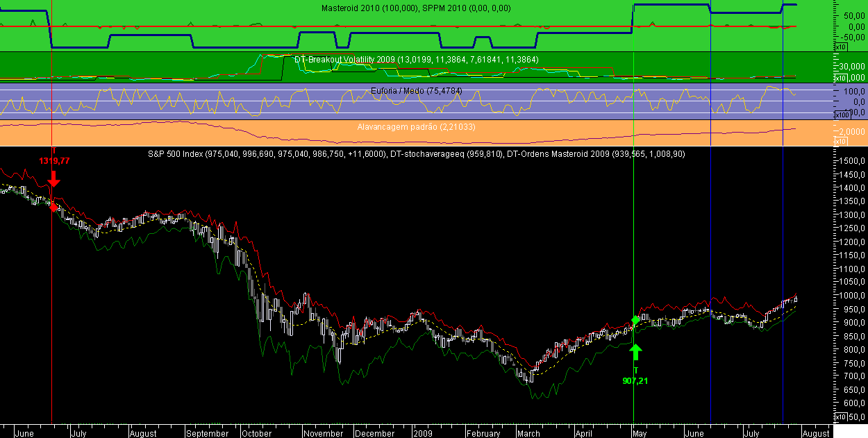This screenshot has height=438, width=868.
Task: Click the x10 scale box at price axis bottom
Action: click(x=840, y=416)
